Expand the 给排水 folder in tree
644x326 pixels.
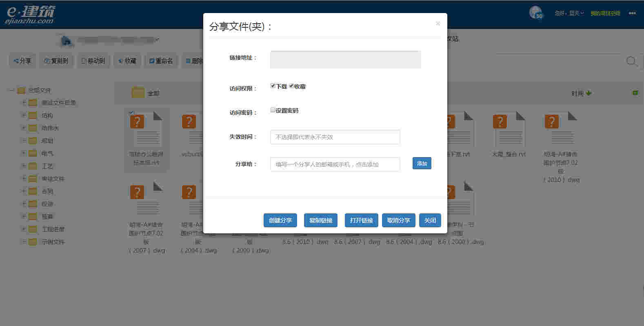tap(24, 128)
